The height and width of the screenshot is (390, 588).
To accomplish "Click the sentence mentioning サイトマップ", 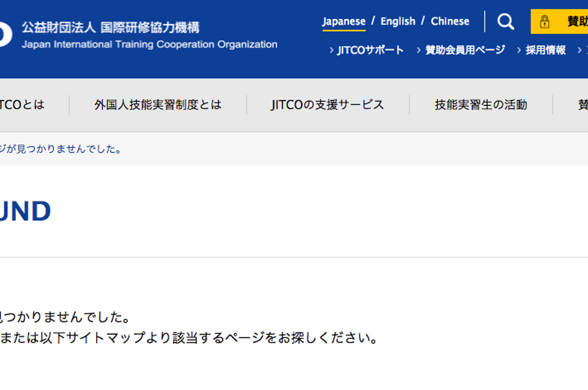I will pos(188,338).
